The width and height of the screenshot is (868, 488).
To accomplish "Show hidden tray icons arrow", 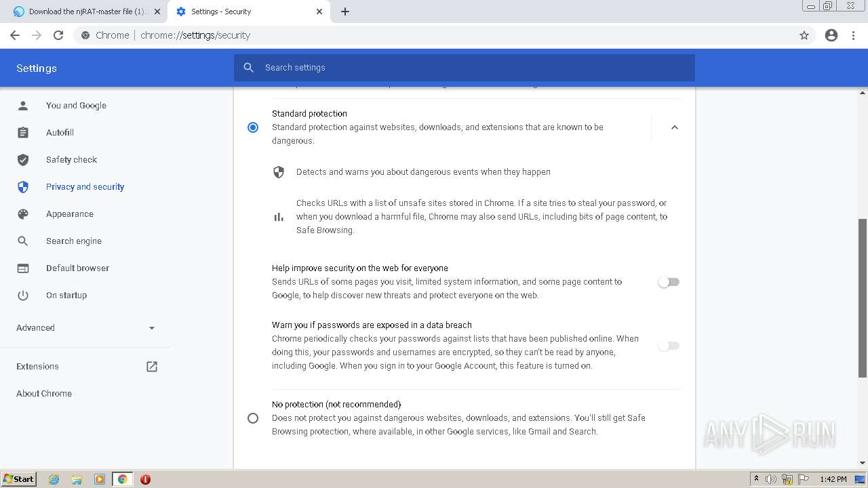I will click(x=756, y=479).
